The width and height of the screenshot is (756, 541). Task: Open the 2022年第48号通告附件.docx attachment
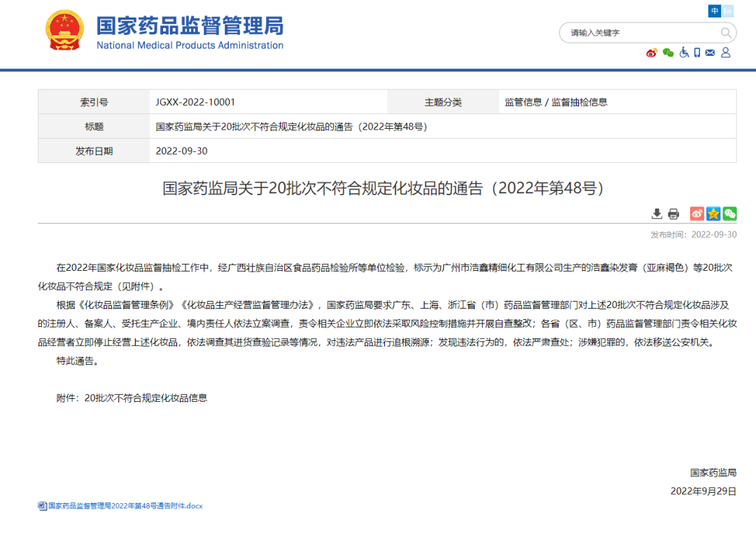coord(122,505)
